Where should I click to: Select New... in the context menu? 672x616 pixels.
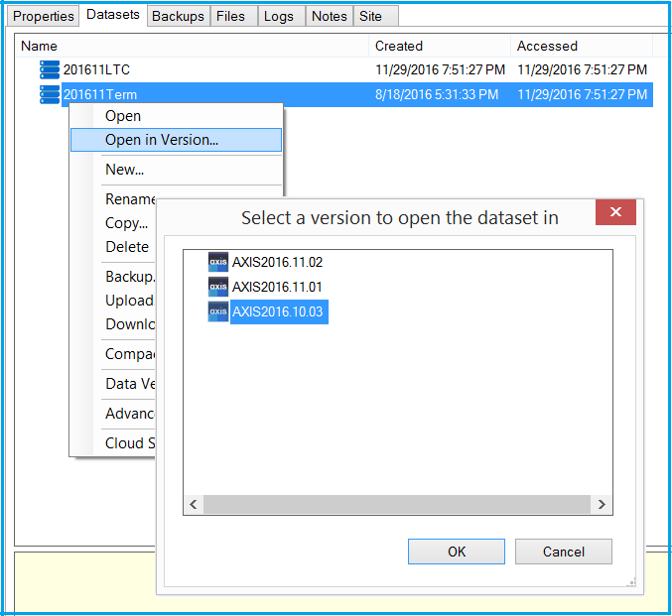point(176,170)
